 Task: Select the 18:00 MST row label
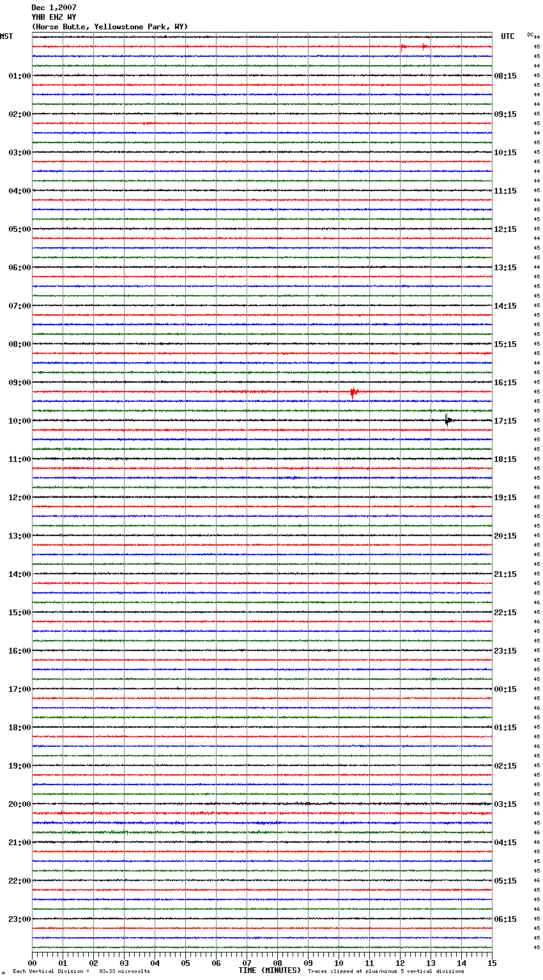[20, 728]
